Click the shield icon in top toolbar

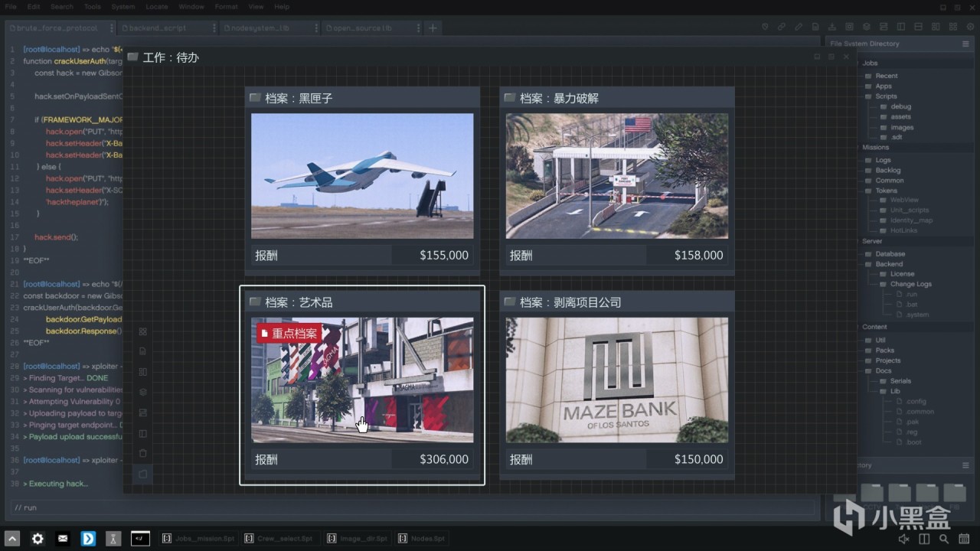click(765, 27)
